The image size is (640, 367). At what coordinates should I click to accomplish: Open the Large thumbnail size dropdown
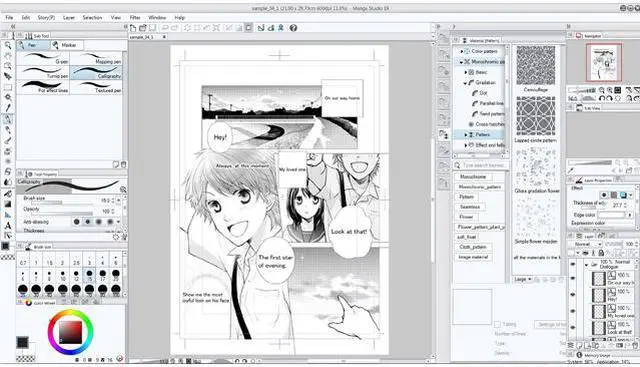tap(523, 279)
